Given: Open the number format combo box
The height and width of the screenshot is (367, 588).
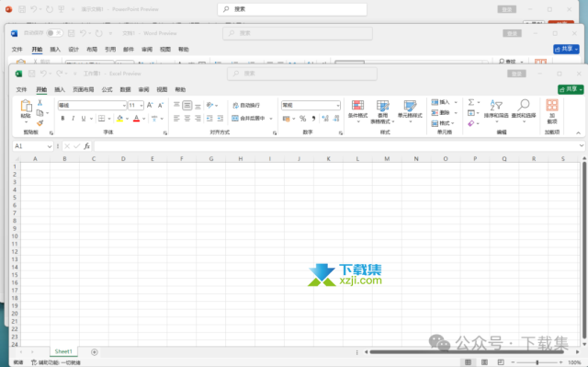Looking at the screenshot, I should click(311, 106).
